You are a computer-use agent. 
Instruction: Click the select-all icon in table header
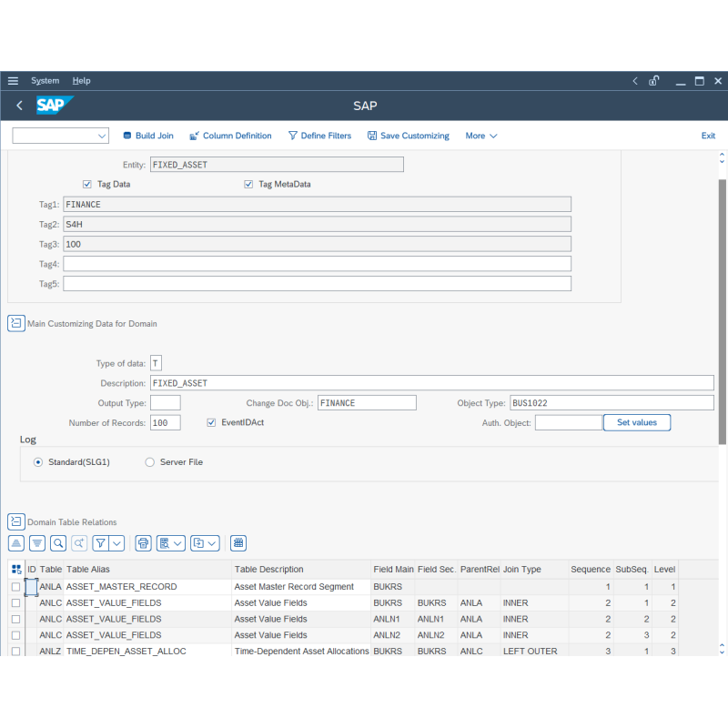click(x=16, y=569)
